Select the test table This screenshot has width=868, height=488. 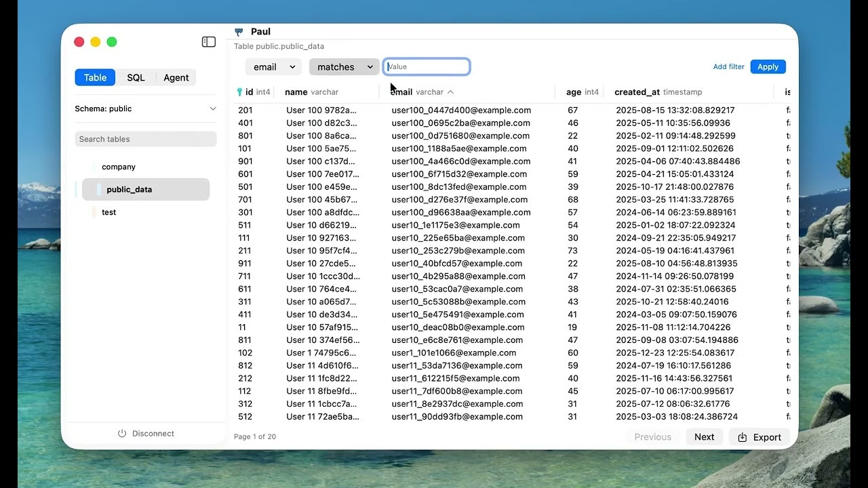[x=108, y=212]
